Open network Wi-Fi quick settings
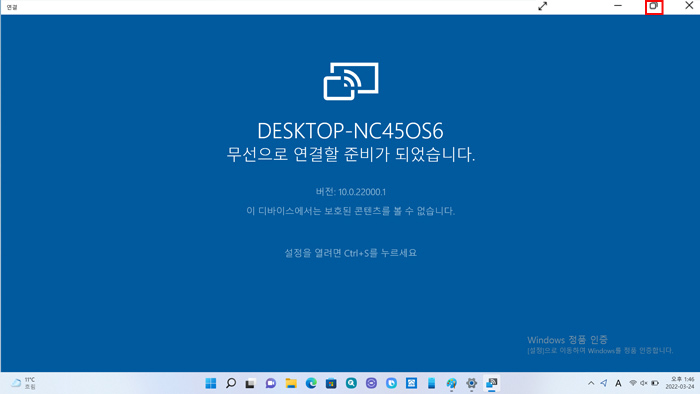This screenshot has height=394, width=700. (633, 383)
